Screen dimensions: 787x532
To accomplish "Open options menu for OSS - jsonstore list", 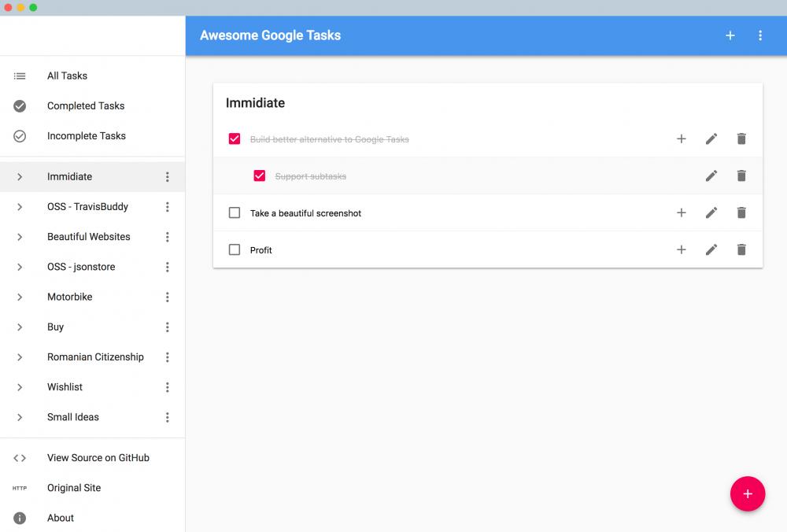I will click(x=167, y=267).
